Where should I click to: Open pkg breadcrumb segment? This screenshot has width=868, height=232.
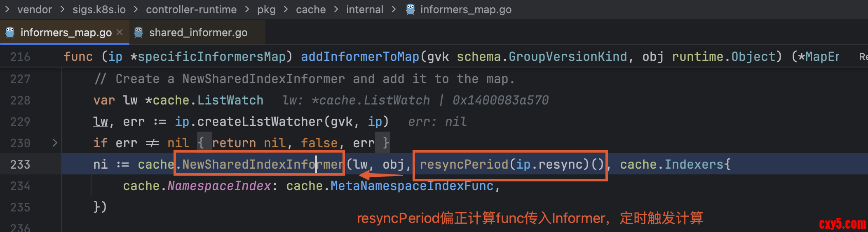266,9
